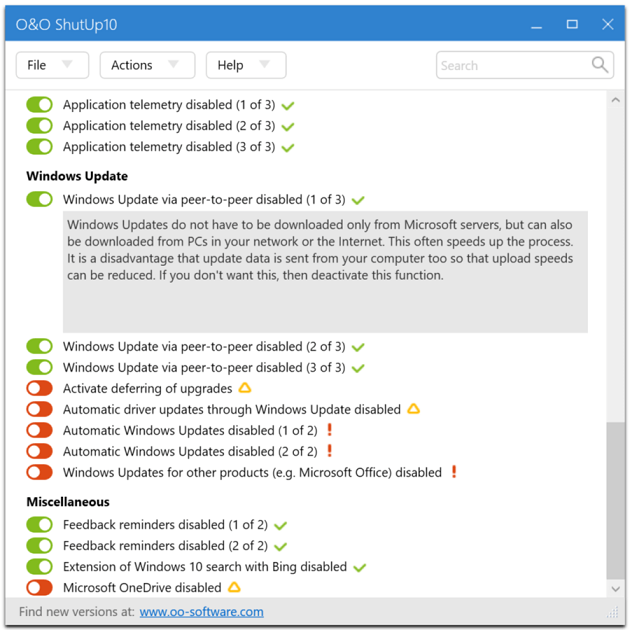Open the Help dropdown menu
The width and height of the screenshot is (630, 630).
pyautogui.click(x=246, y=65)
